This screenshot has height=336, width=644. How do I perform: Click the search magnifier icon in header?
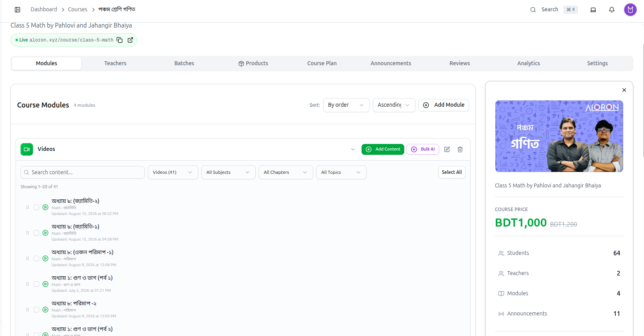(x=533, y=10)
